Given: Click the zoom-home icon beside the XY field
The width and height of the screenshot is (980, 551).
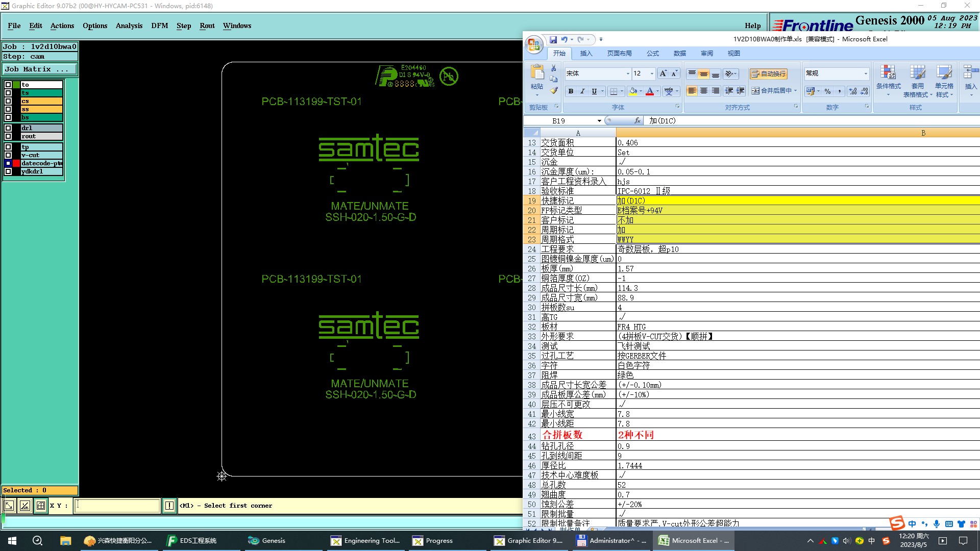Looking at the screenshot, I should click(40, 506).
